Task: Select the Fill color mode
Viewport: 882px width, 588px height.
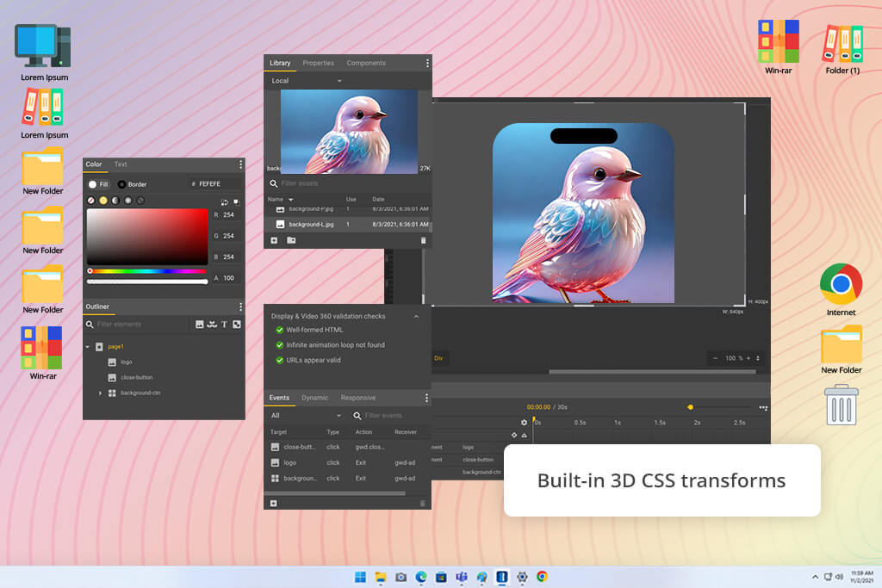Action: 98,184
